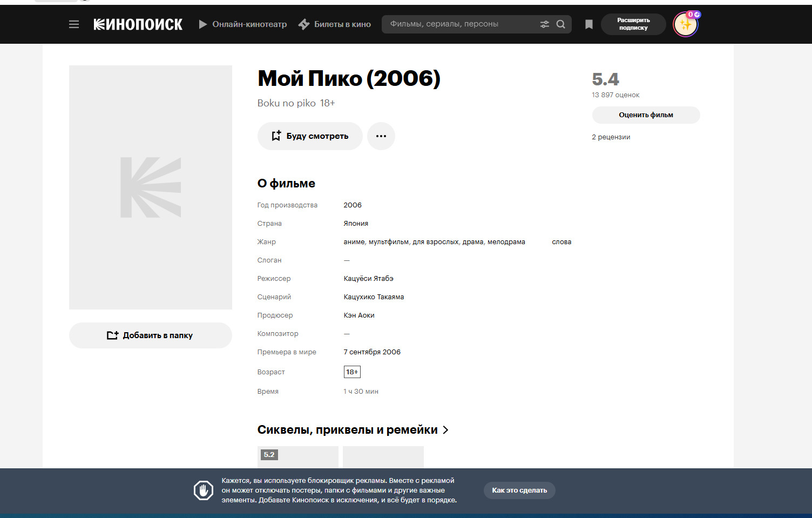This screenshot has height=518, width=812.
Task: Open the hamburger navigation menu
Action: pos(74,24)
